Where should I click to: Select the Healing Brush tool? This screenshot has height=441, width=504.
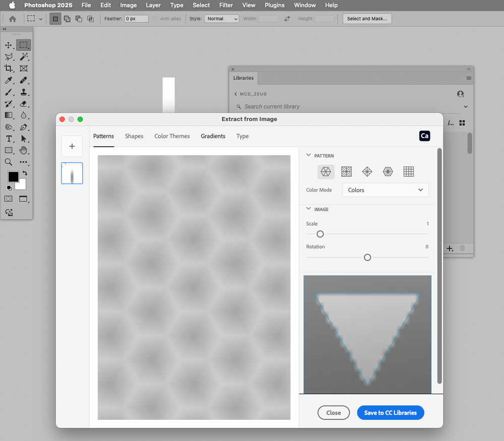click(24, 80)
